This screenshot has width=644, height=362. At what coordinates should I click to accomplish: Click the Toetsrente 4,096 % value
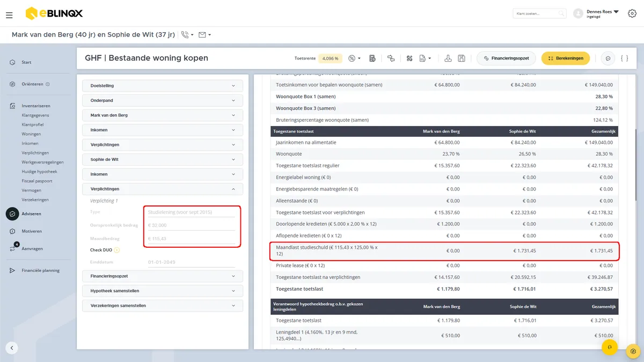coord(331,58)
